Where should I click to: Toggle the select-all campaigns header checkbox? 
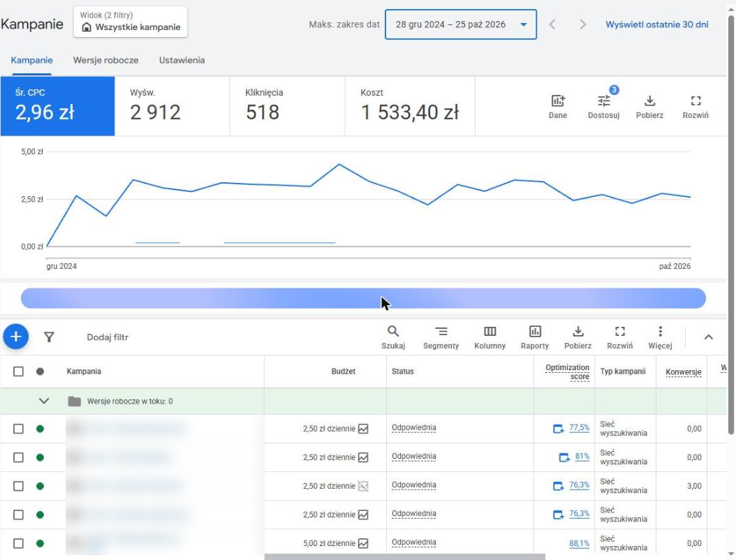click(18, 371)
